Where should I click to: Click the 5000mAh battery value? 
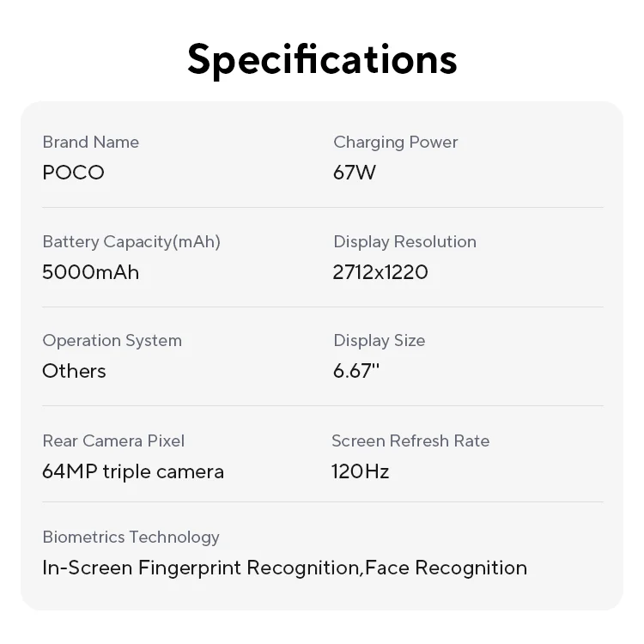[90, 272]
